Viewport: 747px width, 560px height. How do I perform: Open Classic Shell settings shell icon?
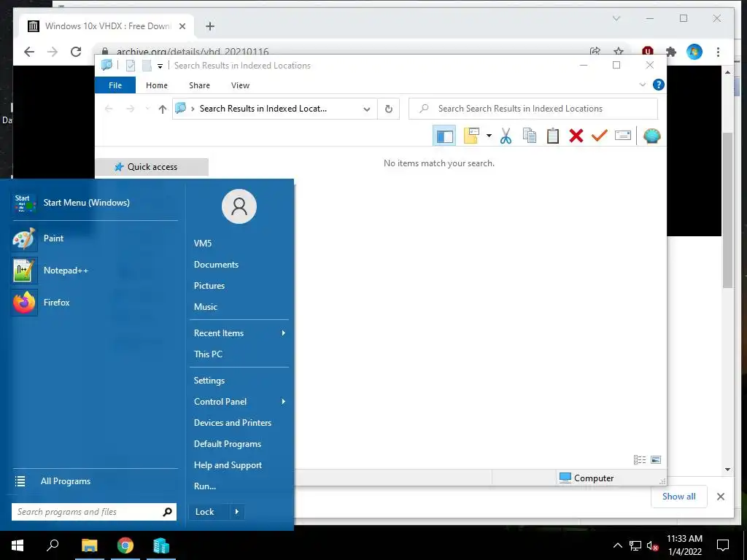651,136
